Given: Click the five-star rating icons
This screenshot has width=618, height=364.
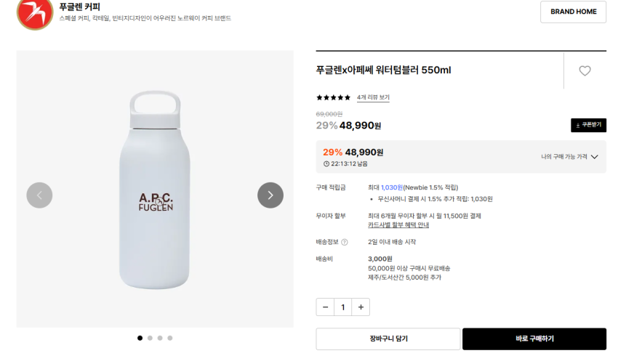Looking at the screenshot, I should pos(333,97).
